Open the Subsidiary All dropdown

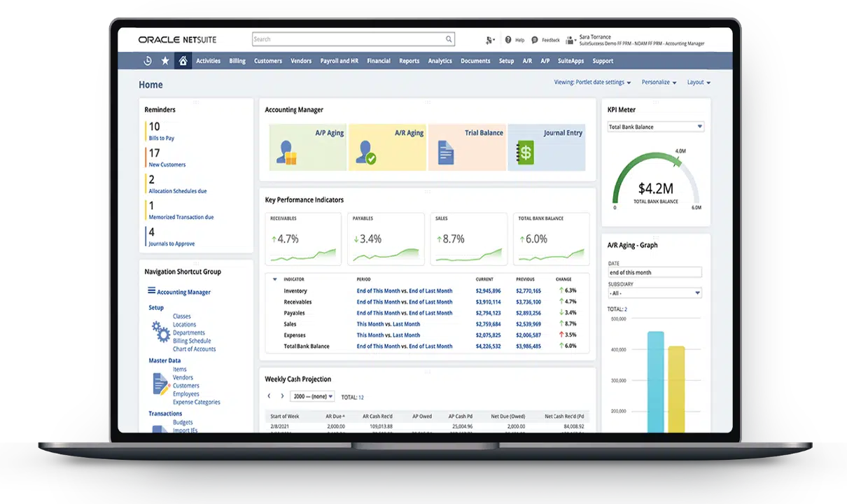[x=654, y=293]
